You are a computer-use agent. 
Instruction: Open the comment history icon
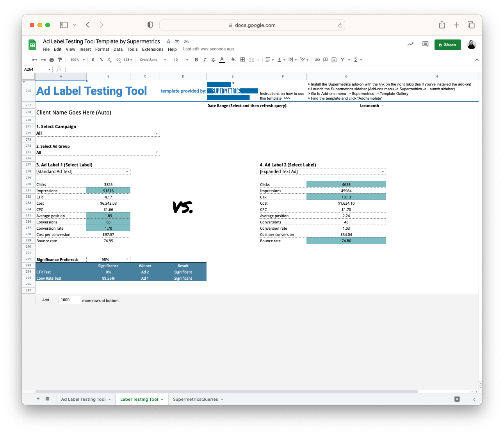tap(425, 45)
